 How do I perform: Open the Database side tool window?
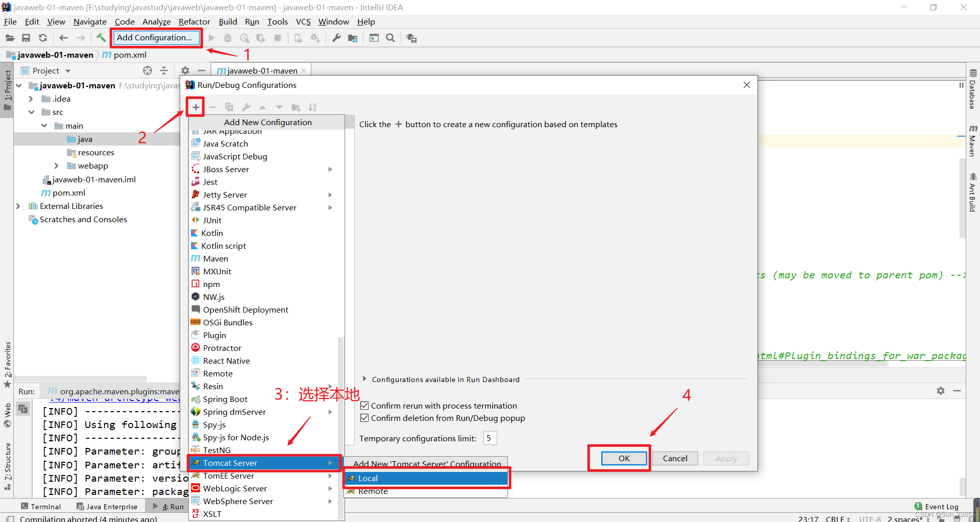(x=973, y=89)
